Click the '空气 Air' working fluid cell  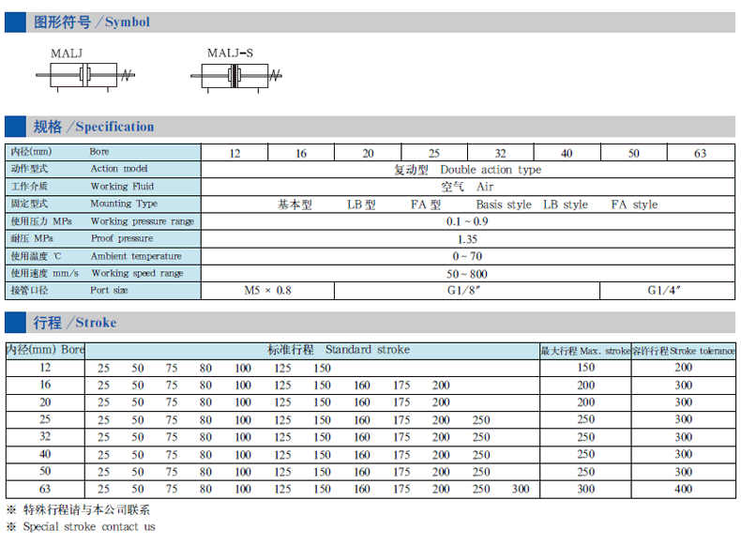[x=468, y=187]
